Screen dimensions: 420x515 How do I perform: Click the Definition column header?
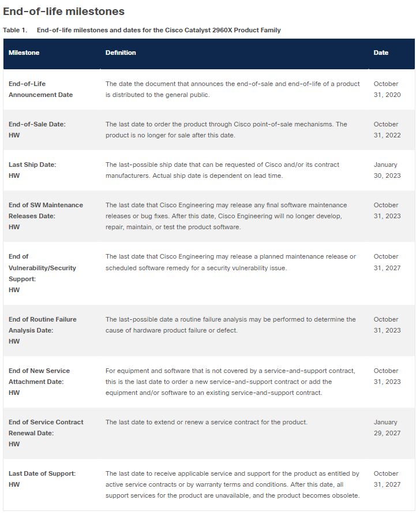[x=121, y=53]
